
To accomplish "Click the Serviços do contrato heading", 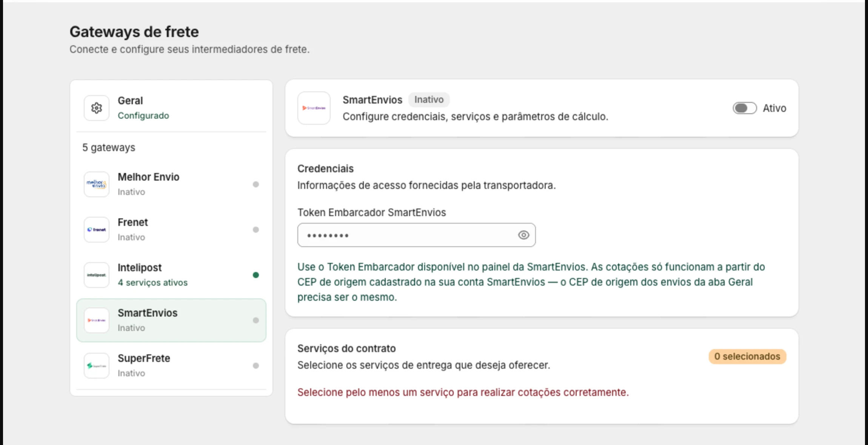I will coord(346,348).
